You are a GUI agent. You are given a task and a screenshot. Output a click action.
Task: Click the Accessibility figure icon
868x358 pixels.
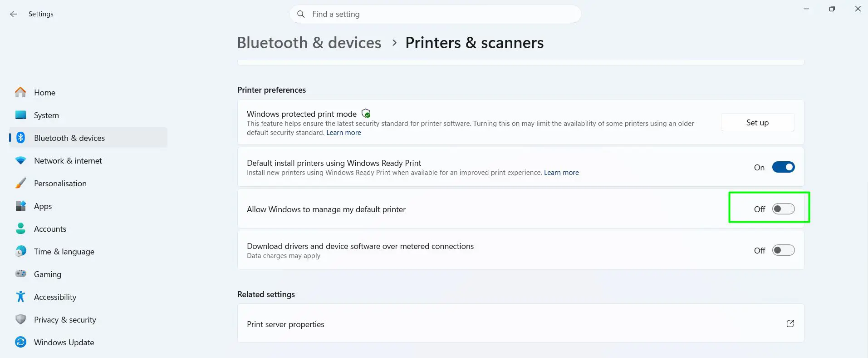[x=20, y=297]
